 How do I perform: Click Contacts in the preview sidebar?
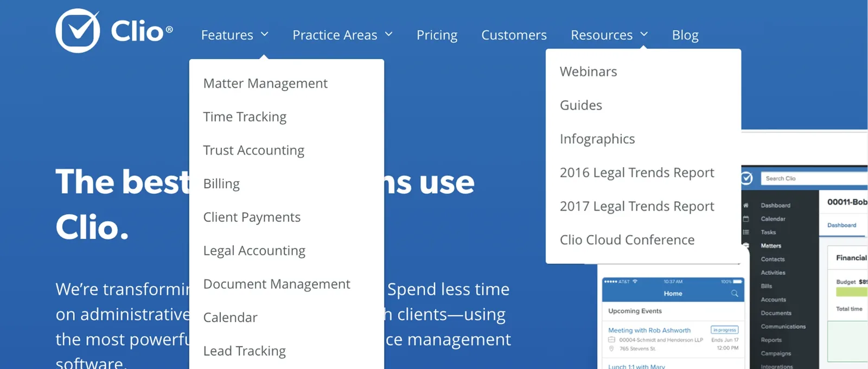[773, 259]
